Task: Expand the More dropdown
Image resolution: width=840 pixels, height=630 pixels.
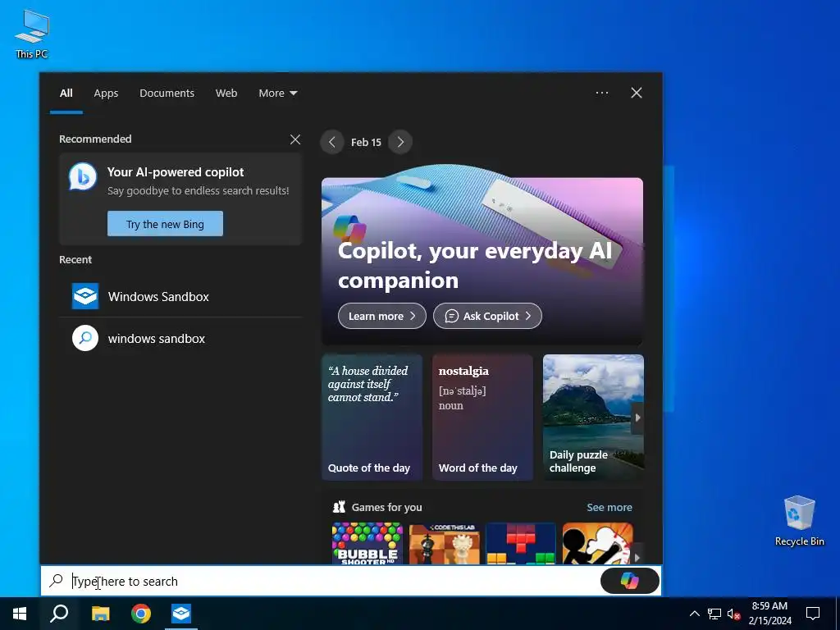Action: pyautogui.click(x=277, y=94)
